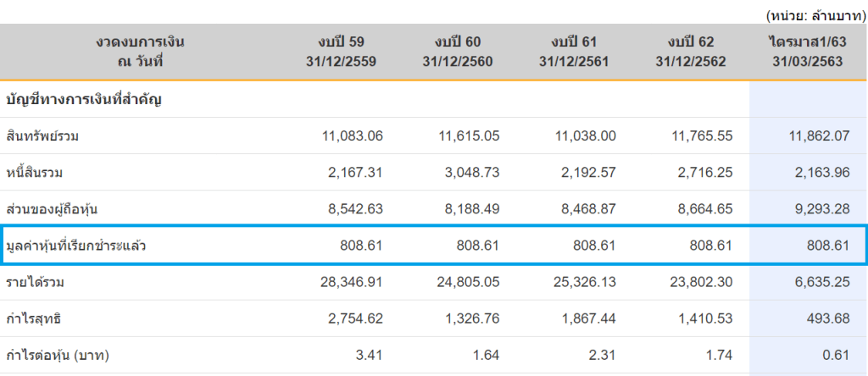Click the รายได้รวม row label
Screen dimensions: 868x376
point(35,283)
